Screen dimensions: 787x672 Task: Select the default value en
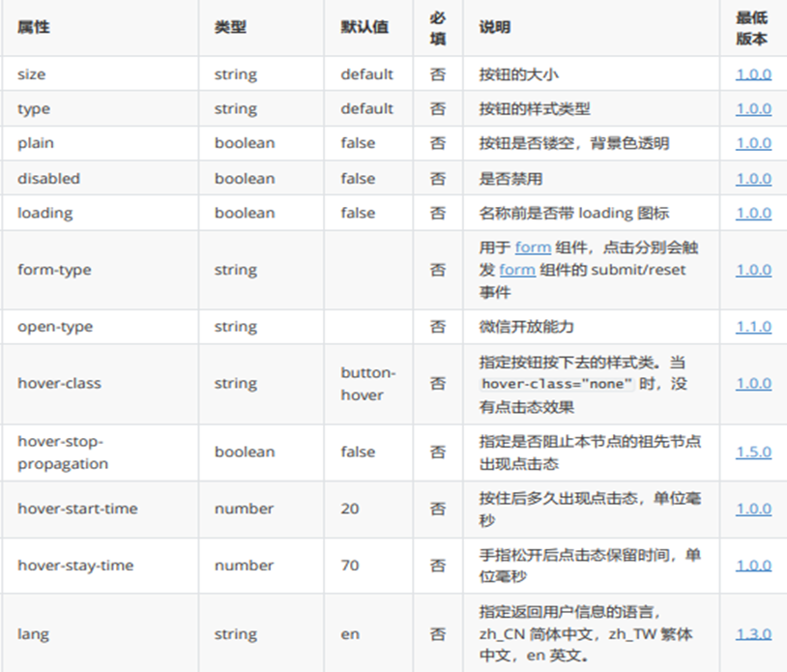click(x=350, y=634)
